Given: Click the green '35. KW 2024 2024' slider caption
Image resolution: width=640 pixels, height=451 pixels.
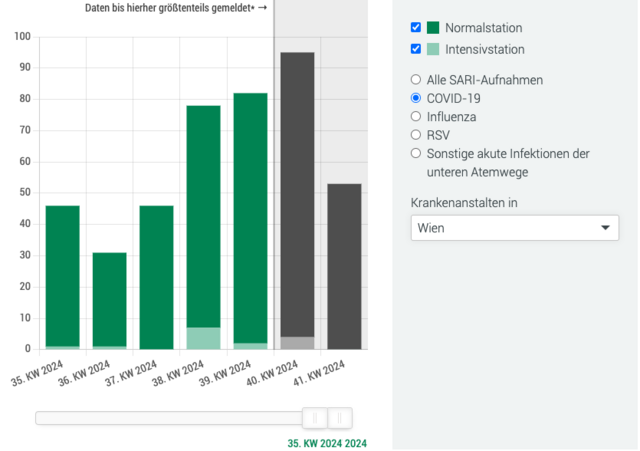Looking at the screenshot, I should click(327, 443).
